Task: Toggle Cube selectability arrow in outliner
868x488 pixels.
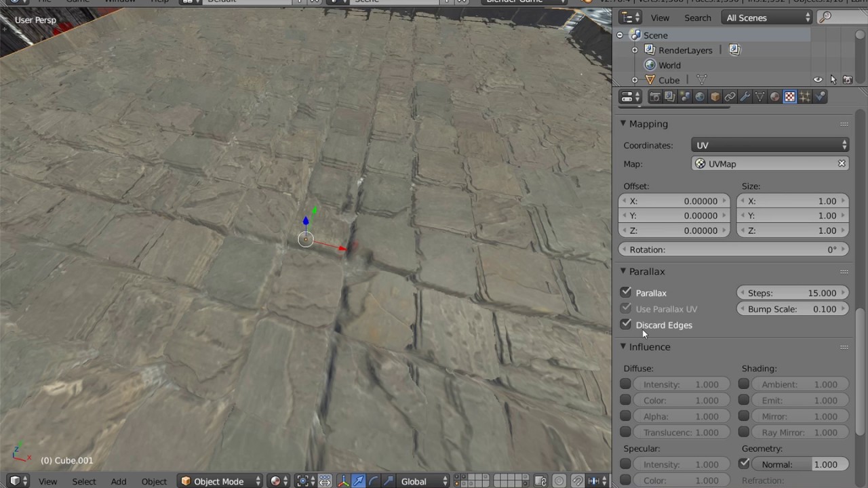Action: click(833, 80)
